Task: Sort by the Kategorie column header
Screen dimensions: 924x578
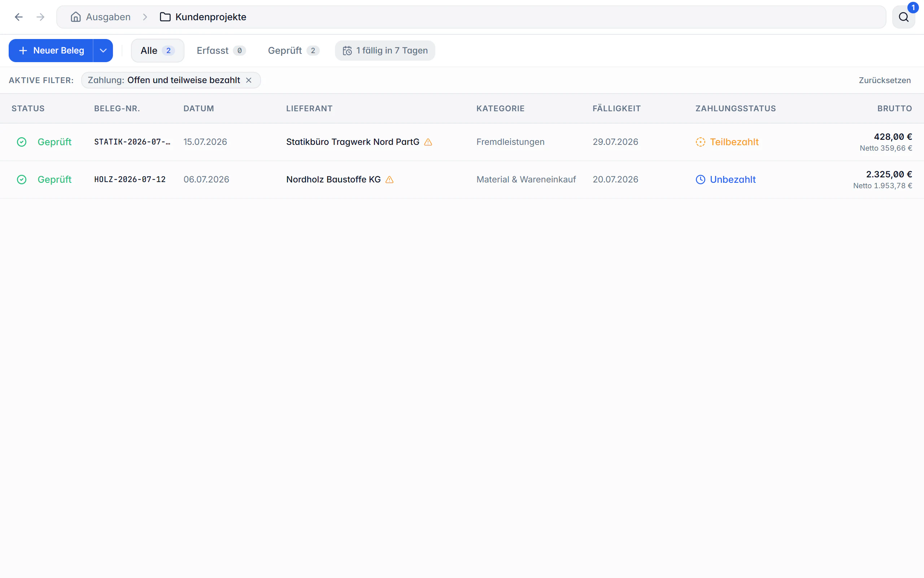Action: [x=500, y=109]
